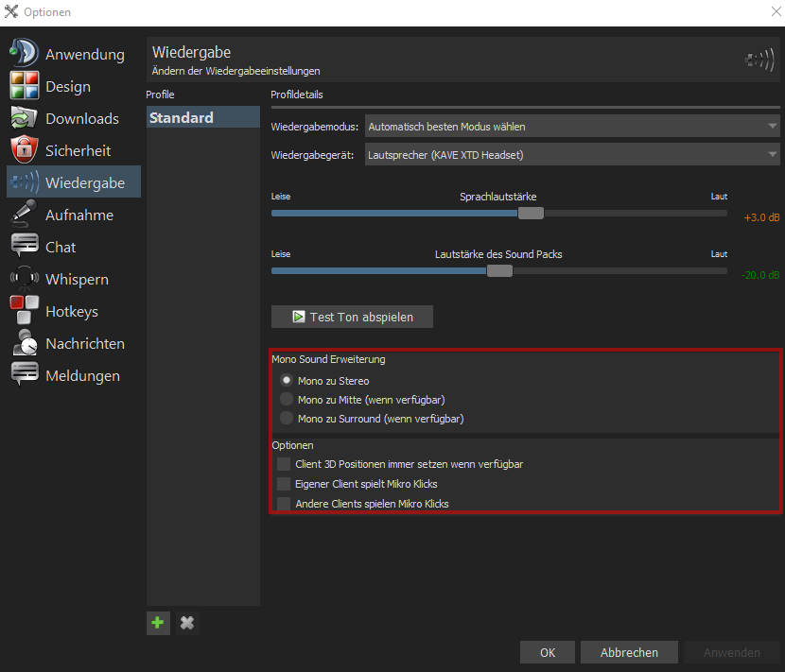The image size is (785, 672).
Task: Select the Aufnahme microphone icon
Action: 24,214
